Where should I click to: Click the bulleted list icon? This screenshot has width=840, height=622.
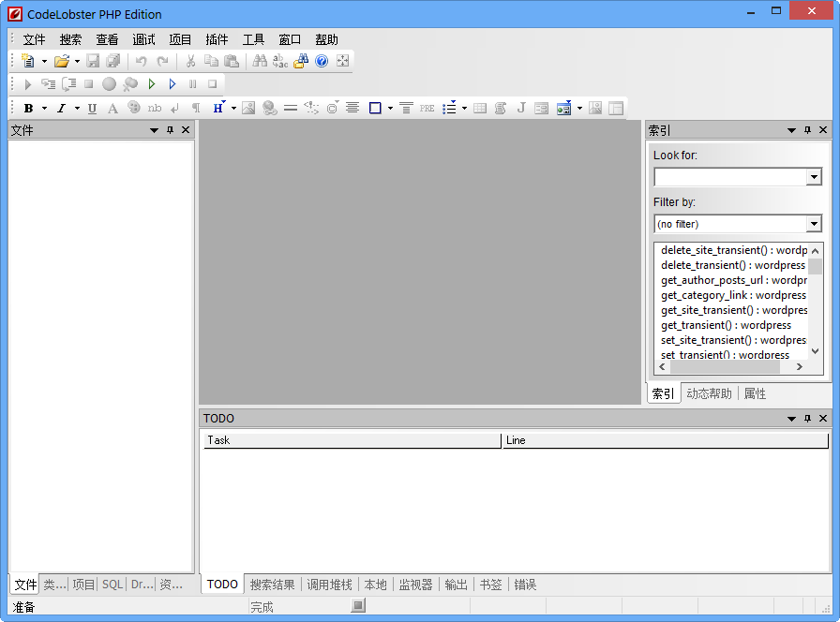[449, 108]
